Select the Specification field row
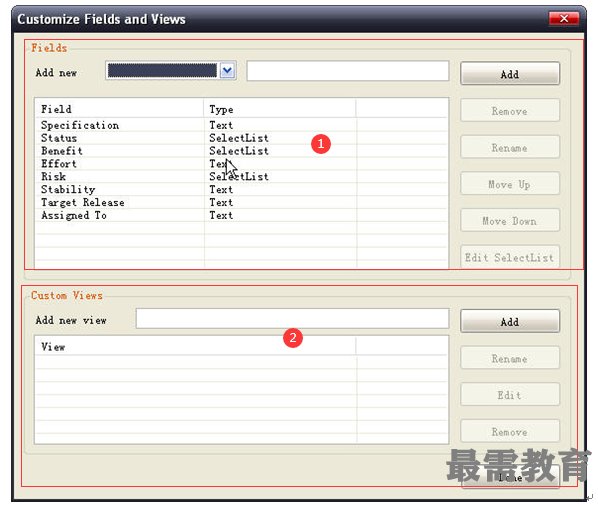This screenshot has width=598, height=505. pos(241,125)
